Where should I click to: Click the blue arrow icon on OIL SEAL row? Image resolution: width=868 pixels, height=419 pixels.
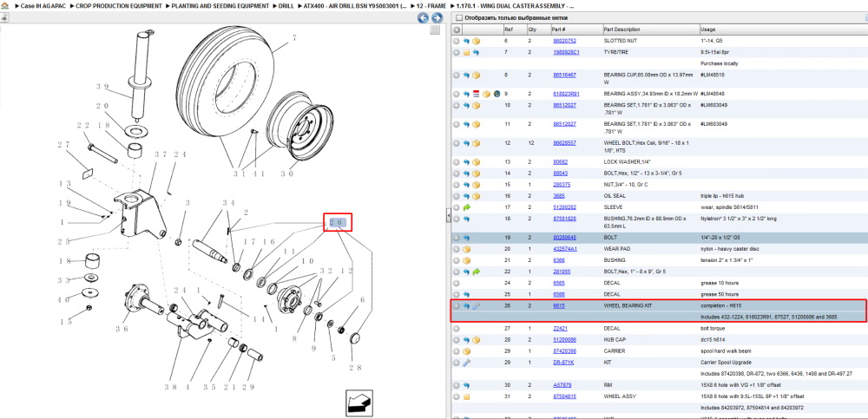click(466, 196)
